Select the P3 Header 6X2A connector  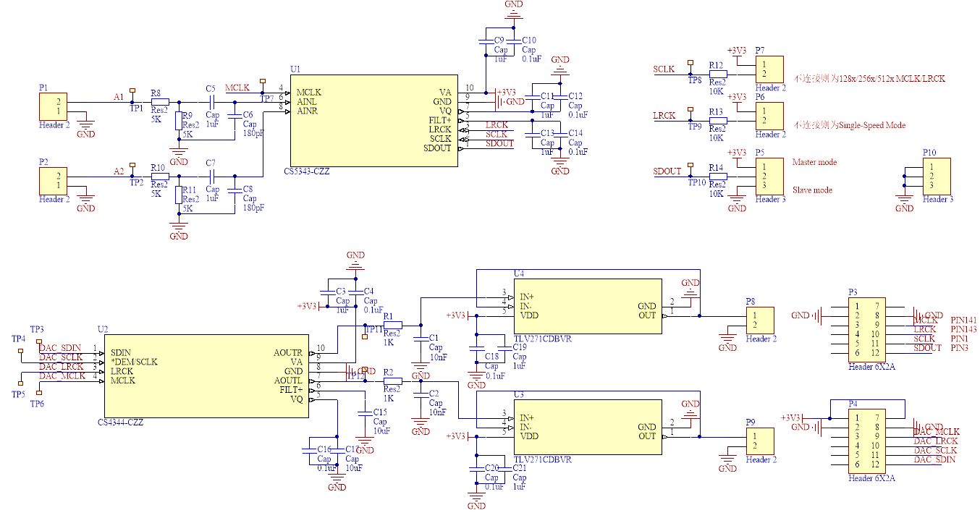click(x=866, y=329)
